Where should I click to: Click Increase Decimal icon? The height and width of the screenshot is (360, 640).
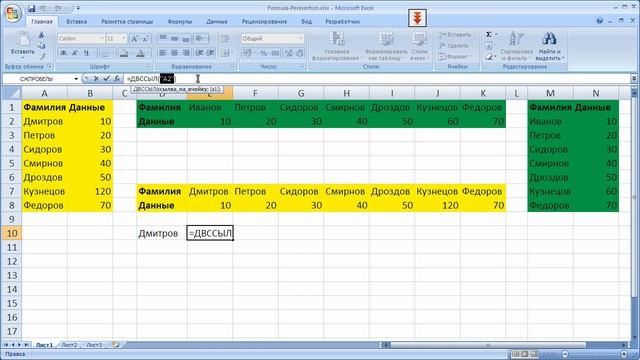[x=289, y=53]
